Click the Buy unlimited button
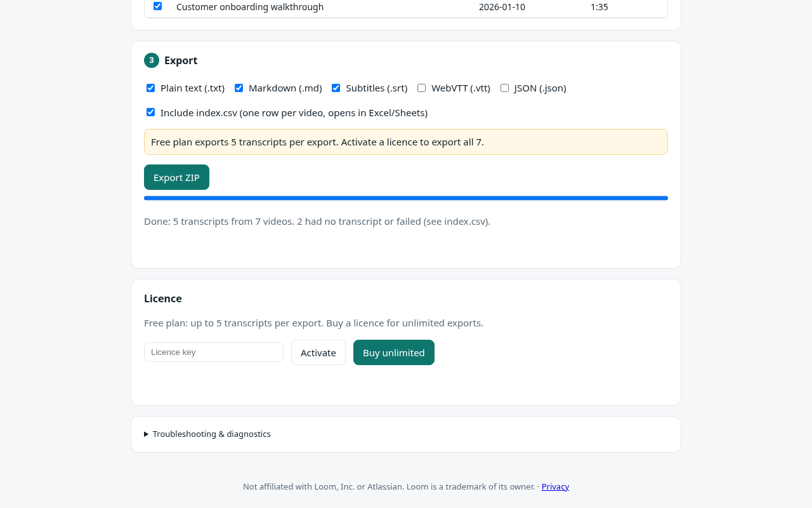Screen dimensions: 812x508 394,352
